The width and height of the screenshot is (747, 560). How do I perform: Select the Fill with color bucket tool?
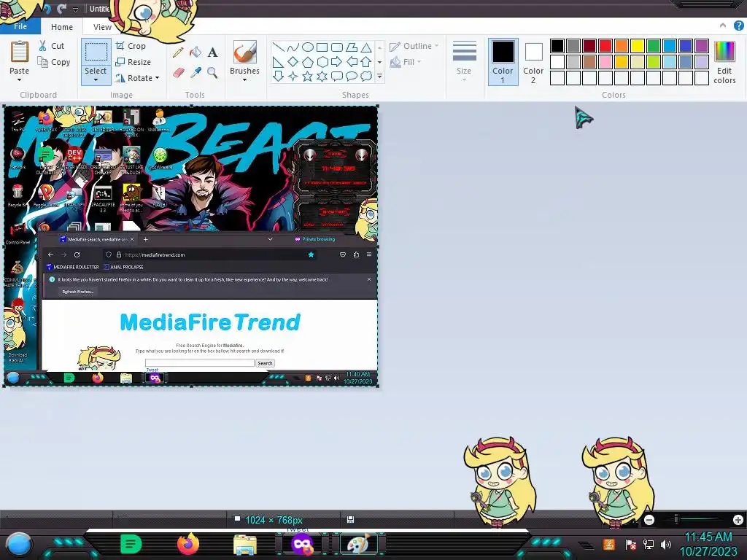click(x=196, y=52)
